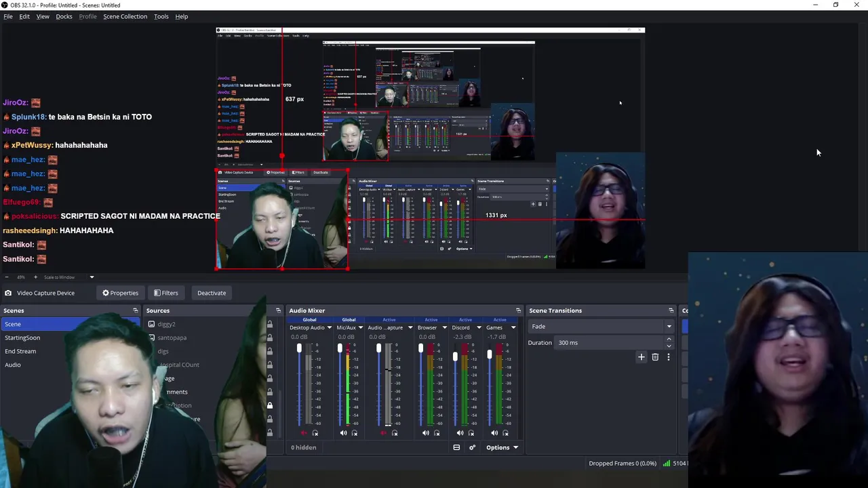The height and width of the screenshot is (488, 868).
Task: Toggle lock on diggy2 source
Action: (270, 324)
